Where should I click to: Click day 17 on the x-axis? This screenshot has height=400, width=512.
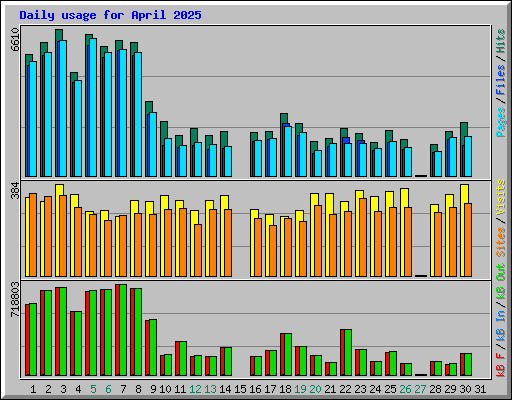pyautogui.click(x=270, y=389)
